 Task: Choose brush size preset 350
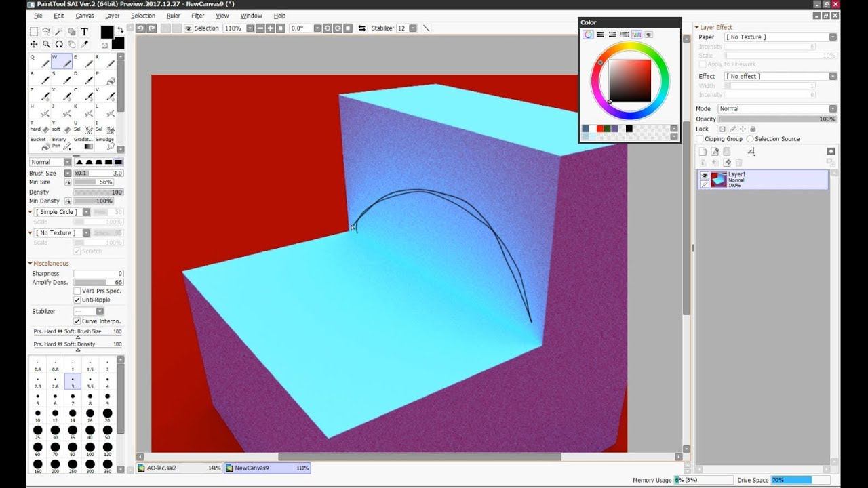tap(107, 465)
